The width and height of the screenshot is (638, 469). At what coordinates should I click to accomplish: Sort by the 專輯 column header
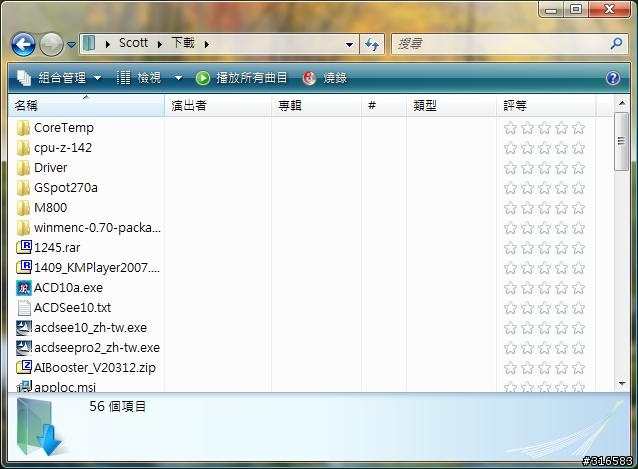(x=316, y=106)
